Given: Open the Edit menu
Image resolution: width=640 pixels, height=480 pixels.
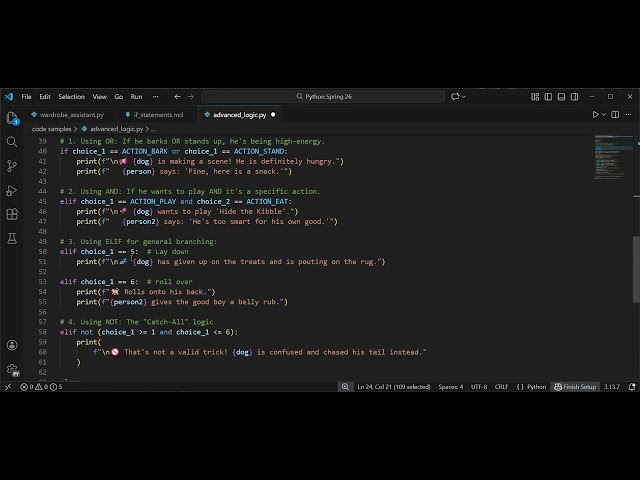Looking at the screenshot, I should (x=45, y=97).
